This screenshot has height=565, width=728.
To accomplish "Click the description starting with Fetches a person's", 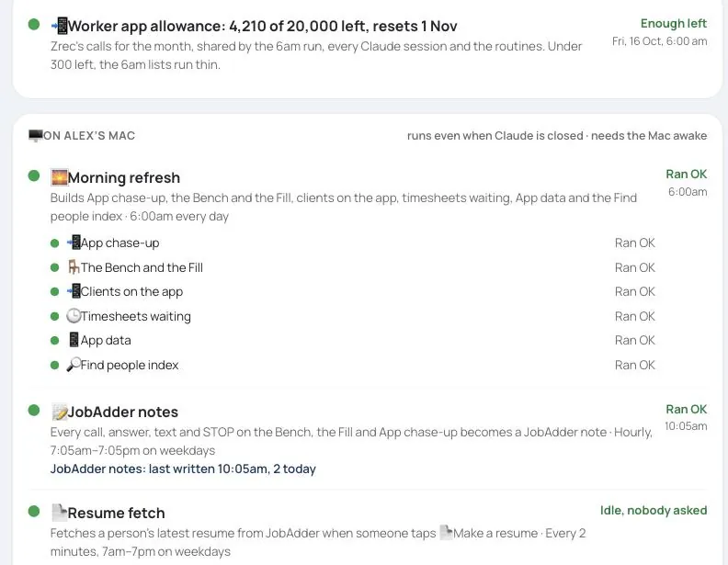I will pos(318,542).
